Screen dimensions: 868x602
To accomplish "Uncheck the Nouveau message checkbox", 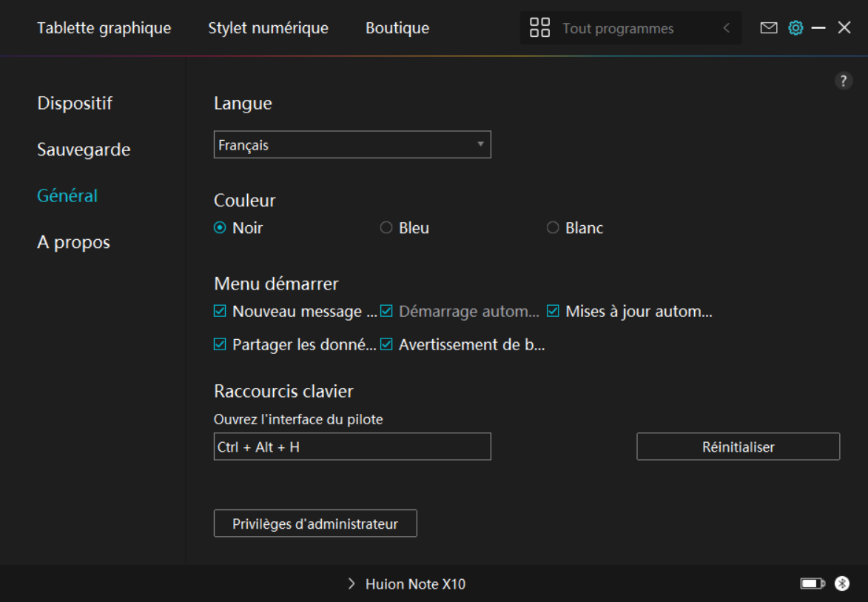I will 220,312.
